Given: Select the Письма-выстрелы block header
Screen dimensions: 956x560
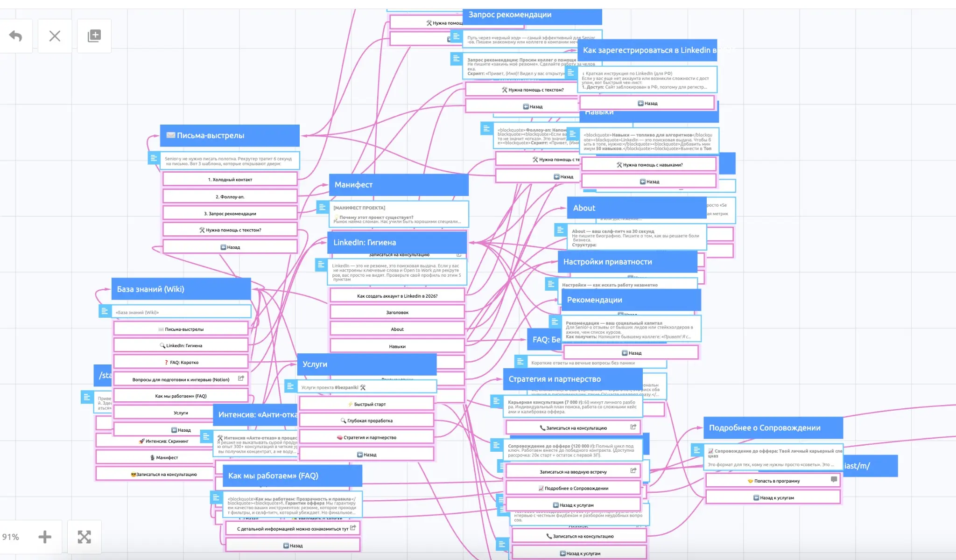Looking at the screenshot, I should point(230,135).
